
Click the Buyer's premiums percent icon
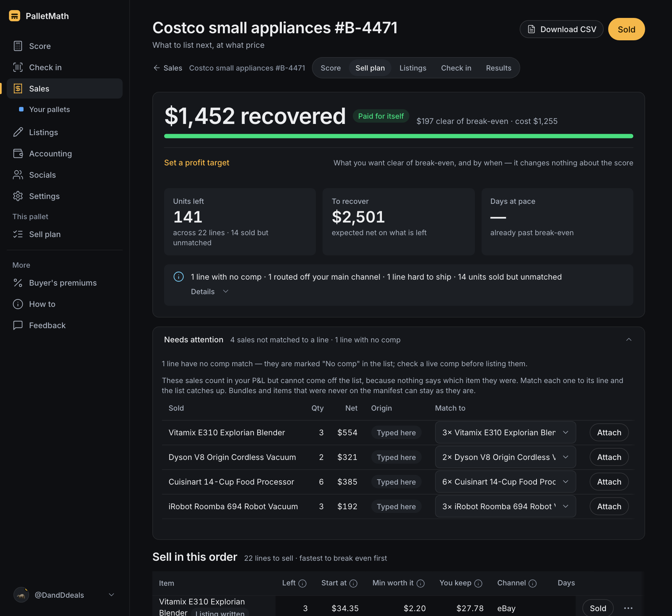tap(18, 283)
